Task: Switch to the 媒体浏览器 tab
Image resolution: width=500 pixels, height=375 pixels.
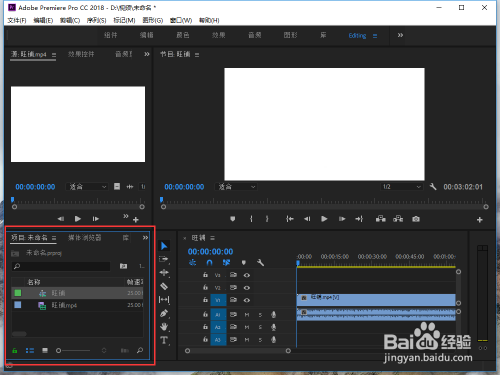Action: 85,238
